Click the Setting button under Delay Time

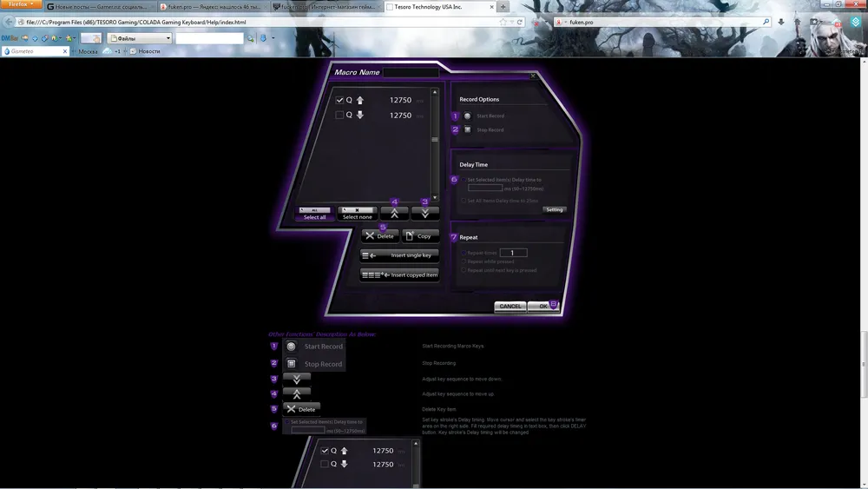coord(555,209)
